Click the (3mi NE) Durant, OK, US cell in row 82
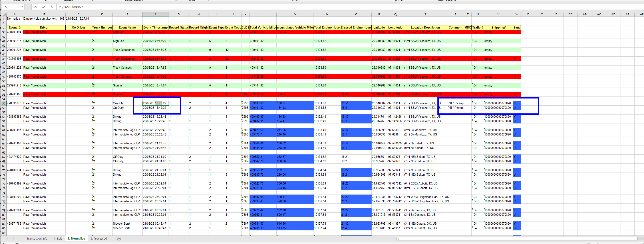Image resolution: width=644 pixels, height=244 pixels. [425, 224]
